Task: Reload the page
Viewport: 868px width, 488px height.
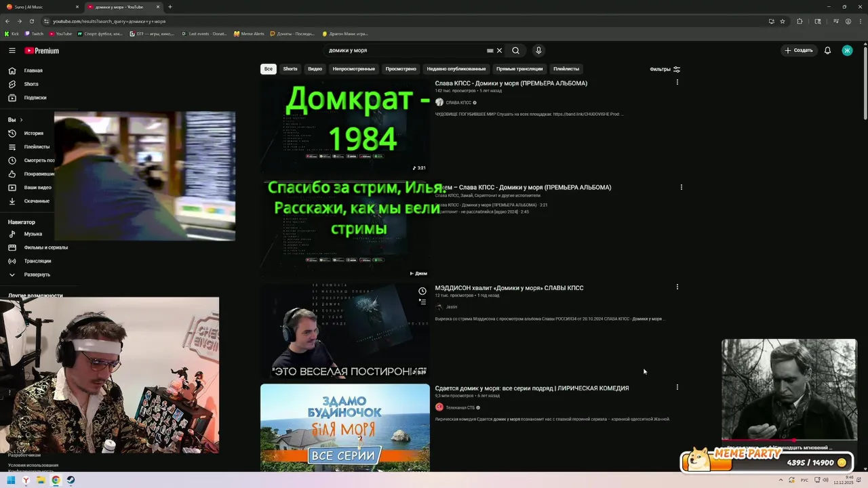Action: (x=31, y=21)
